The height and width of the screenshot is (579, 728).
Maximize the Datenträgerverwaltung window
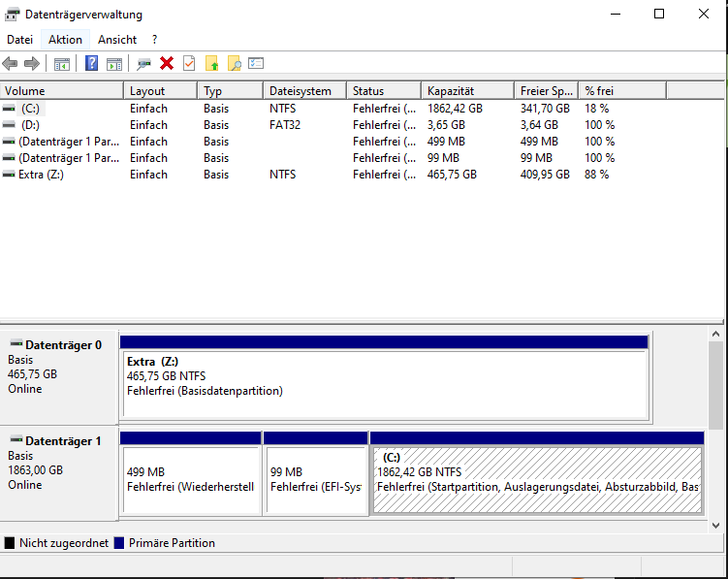pyautogui.click(x=659, y=14)
